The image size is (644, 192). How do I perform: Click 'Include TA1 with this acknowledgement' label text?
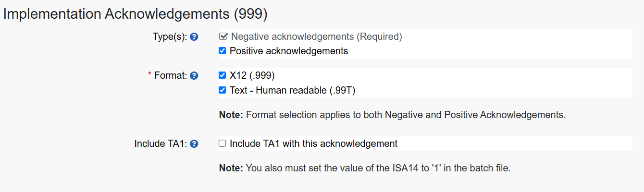tap(313, 144)
